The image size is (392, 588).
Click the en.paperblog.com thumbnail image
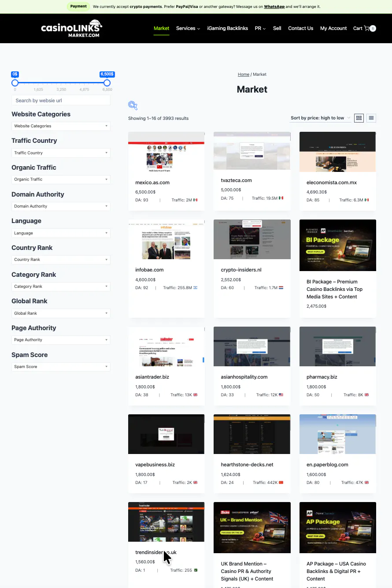point(338,434)
